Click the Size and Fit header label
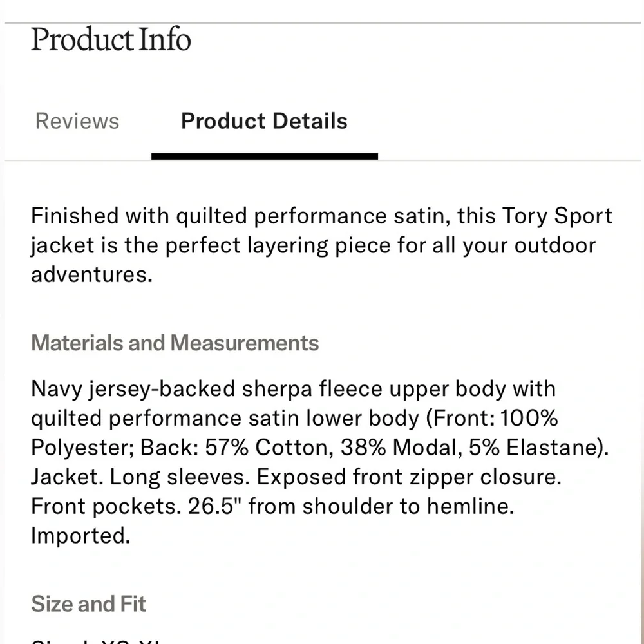The height and width of the screenshot is (644, 644). coord(88,604)
